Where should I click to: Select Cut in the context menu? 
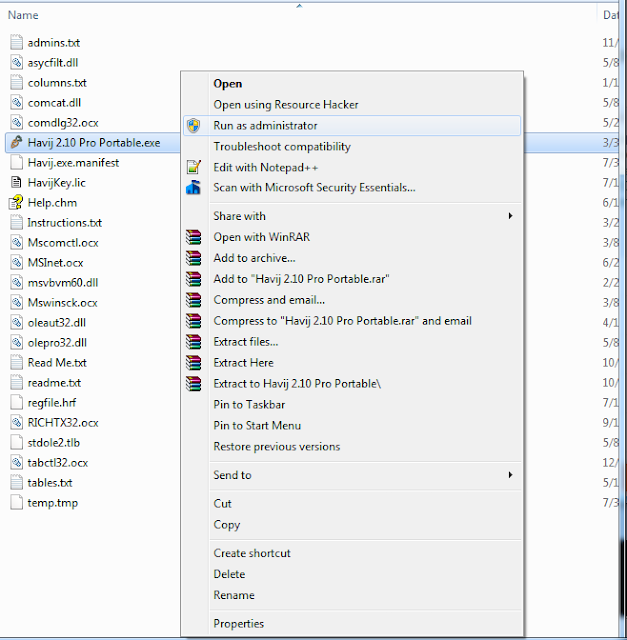tap(352, 504)
